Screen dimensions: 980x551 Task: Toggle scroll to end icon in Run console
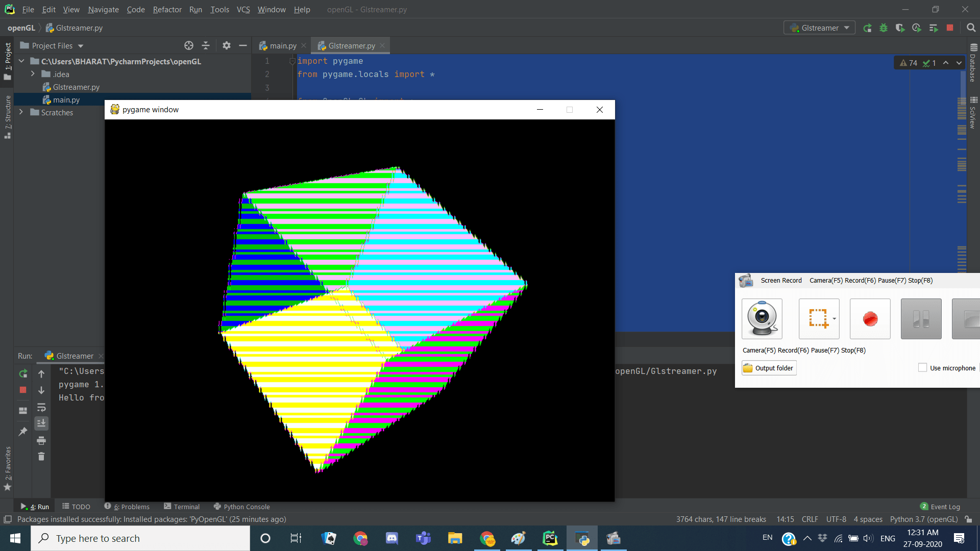[x=41, y=423]
